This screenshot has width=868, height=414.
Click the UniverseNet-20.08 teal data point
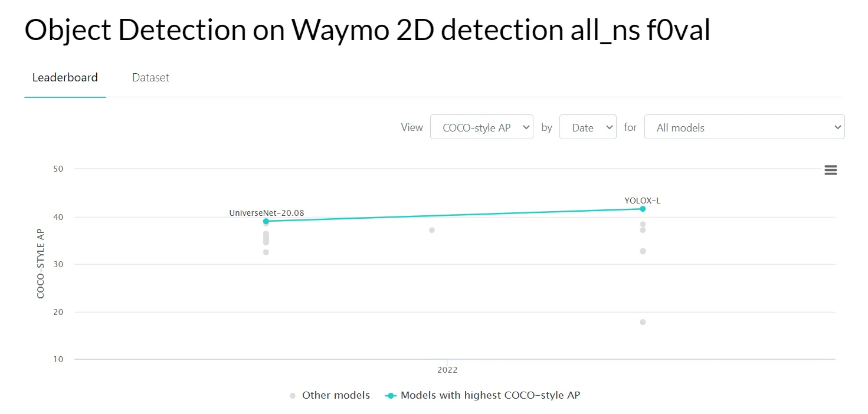pos(266,221)
